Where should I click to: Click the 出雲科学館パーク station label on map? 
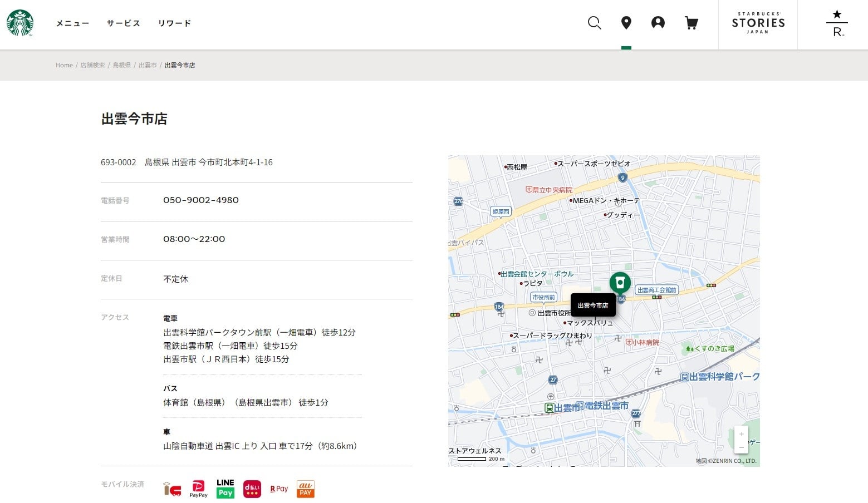point(720,377)
